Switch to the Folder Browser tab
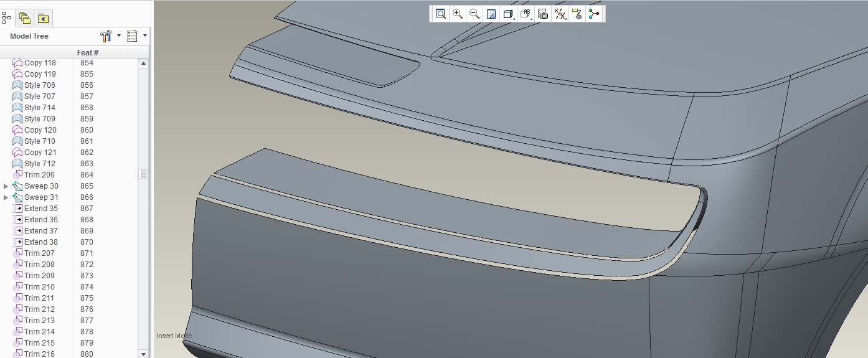Screen dimensions: 868x358 click(25, 18)
